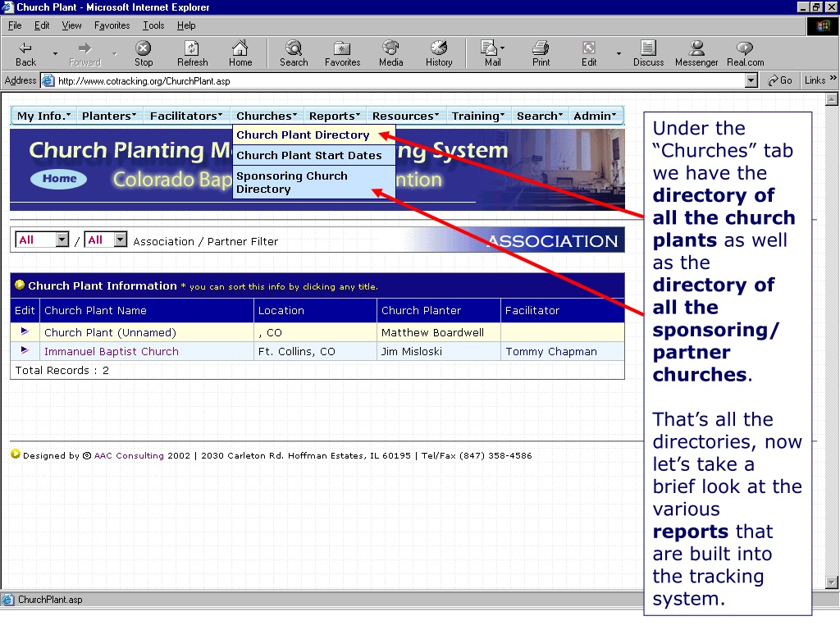The height and width of the screenshot is (630, 840).
Task: Open the browser Edit menu
Action: click(42, 25)
